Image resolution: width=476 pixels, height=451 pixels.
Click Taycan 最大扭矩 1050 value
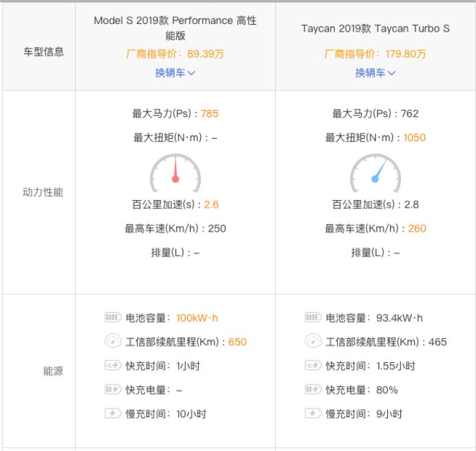point(414,137)
